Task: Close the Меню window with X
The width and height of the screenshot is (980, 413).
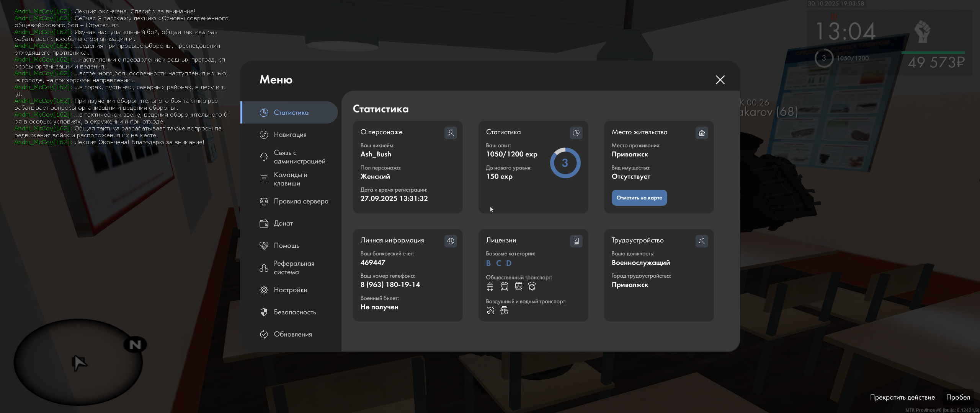Action: 720,80
